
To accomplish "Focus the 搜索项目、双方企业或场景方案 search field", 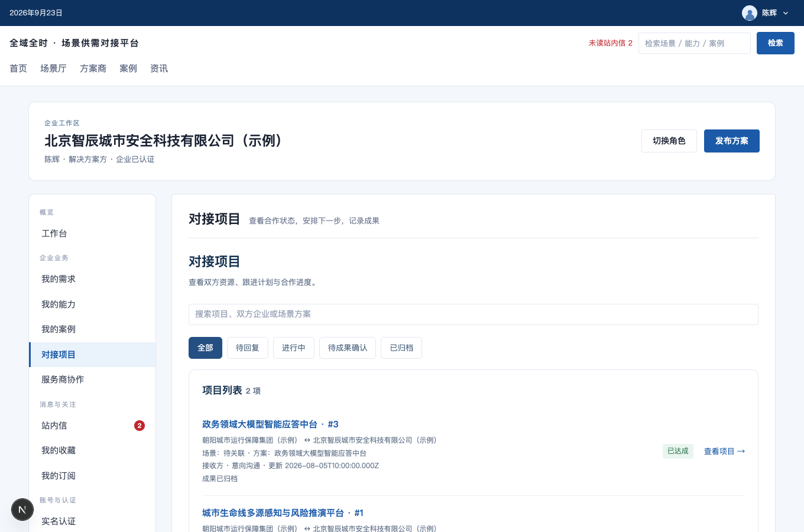I will (x=474, y=314).
